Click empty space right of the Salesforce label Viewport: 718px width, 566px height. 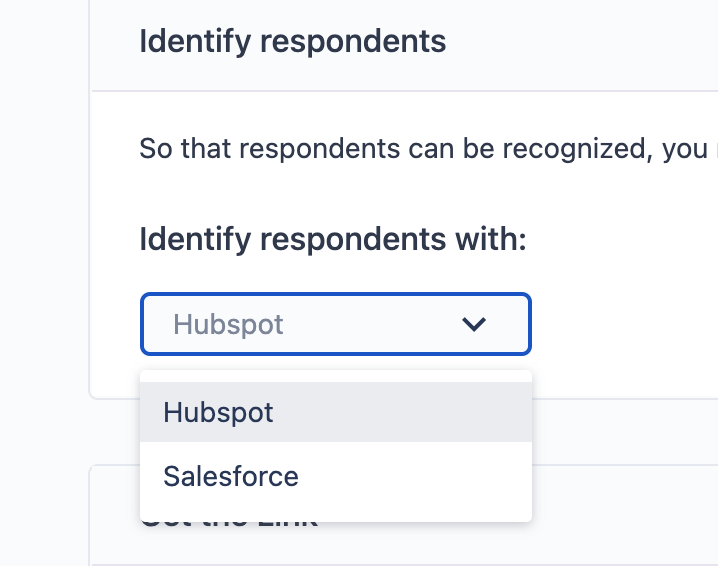point(420,475)
